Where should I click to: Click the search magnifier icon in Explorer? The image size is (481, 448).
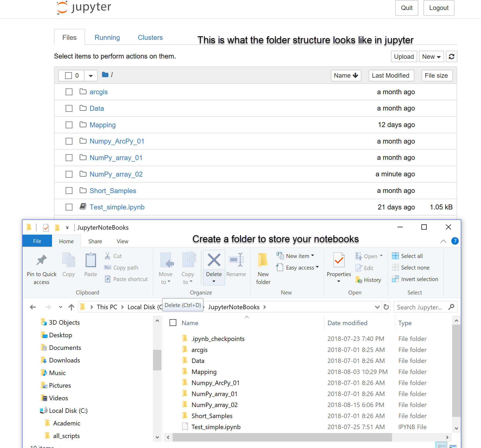tap(451, 307)
